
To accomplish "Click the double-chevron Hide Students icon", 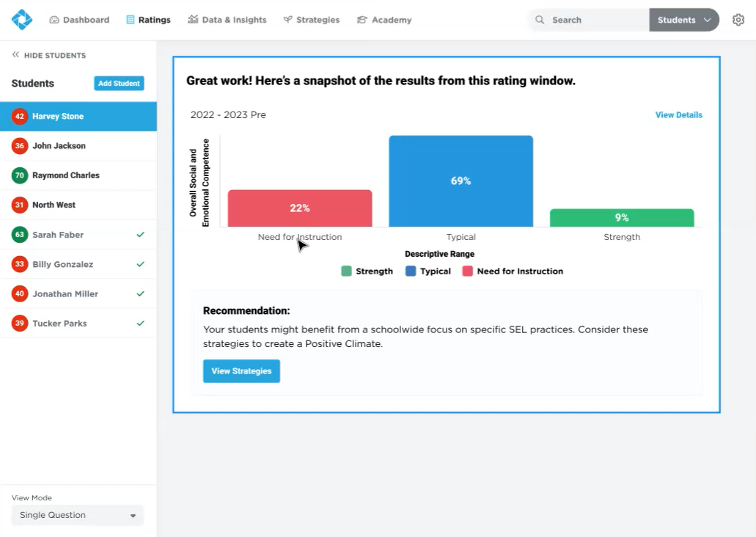I will click(x=15, y=55).
